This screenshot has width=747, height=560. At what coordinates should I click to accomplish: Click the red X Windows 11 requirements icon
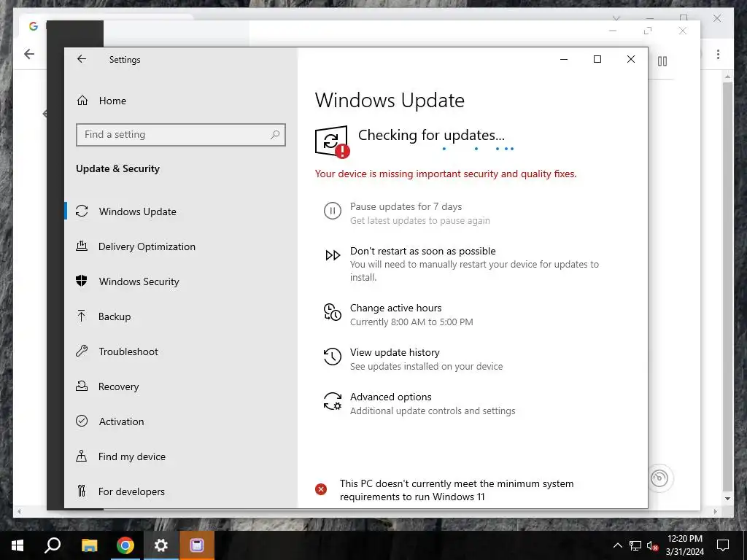pos(321,489)
